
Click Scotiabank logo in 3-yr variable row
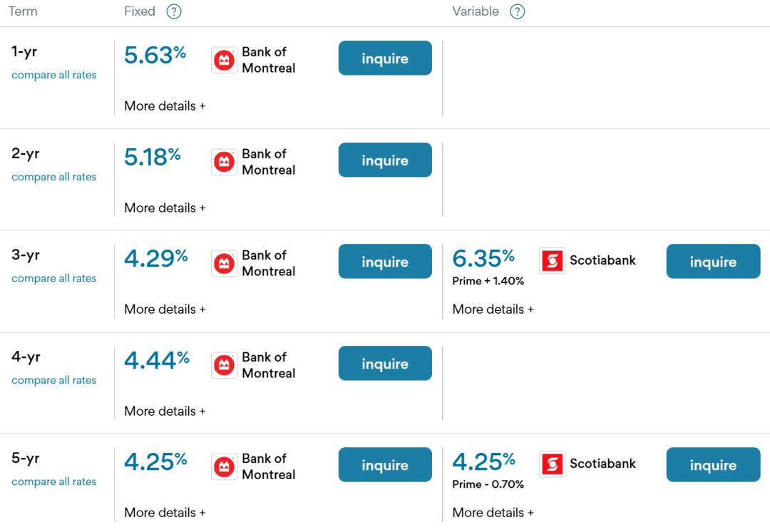point(552,261)
